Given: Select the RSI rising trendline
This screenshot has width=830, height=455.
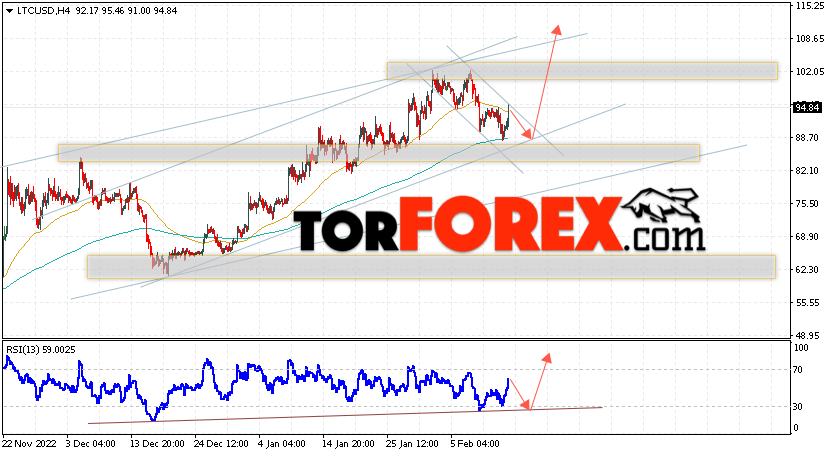Looking at the screenshot, I should click(345, 415).
